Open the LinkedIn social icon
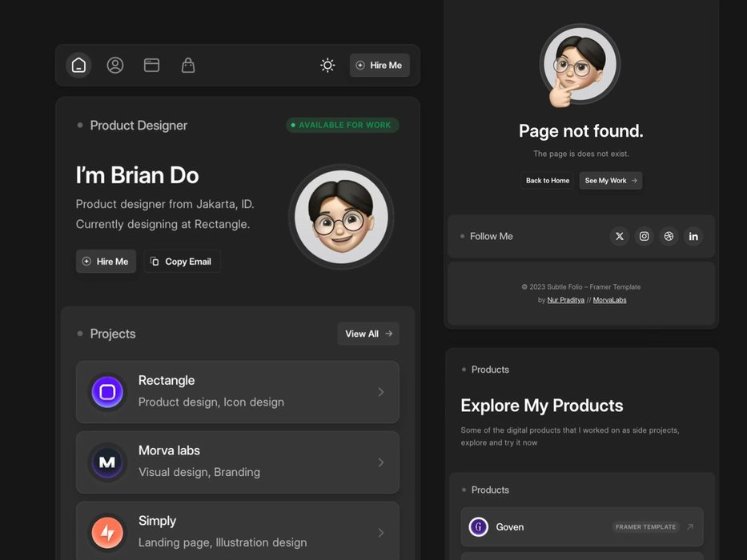Viewport: 747px width, 560px height. coord(693,236)
